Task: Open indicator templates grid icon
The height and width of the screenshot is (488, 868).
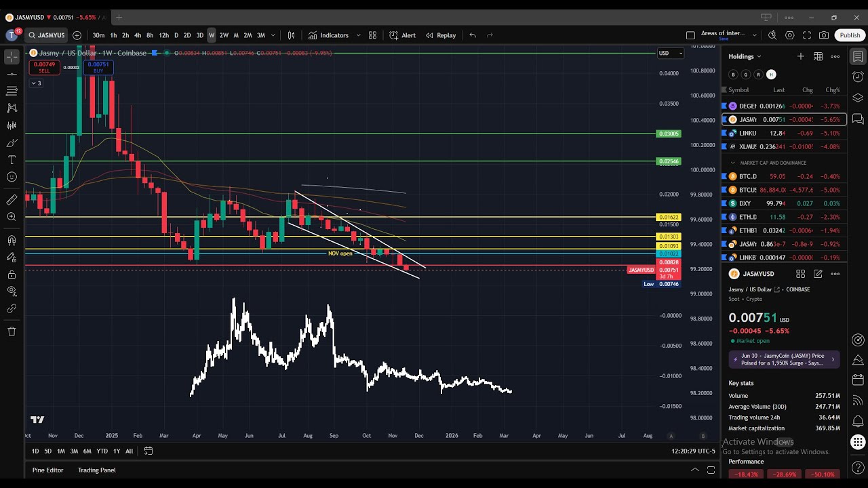Action: point(372,35)
